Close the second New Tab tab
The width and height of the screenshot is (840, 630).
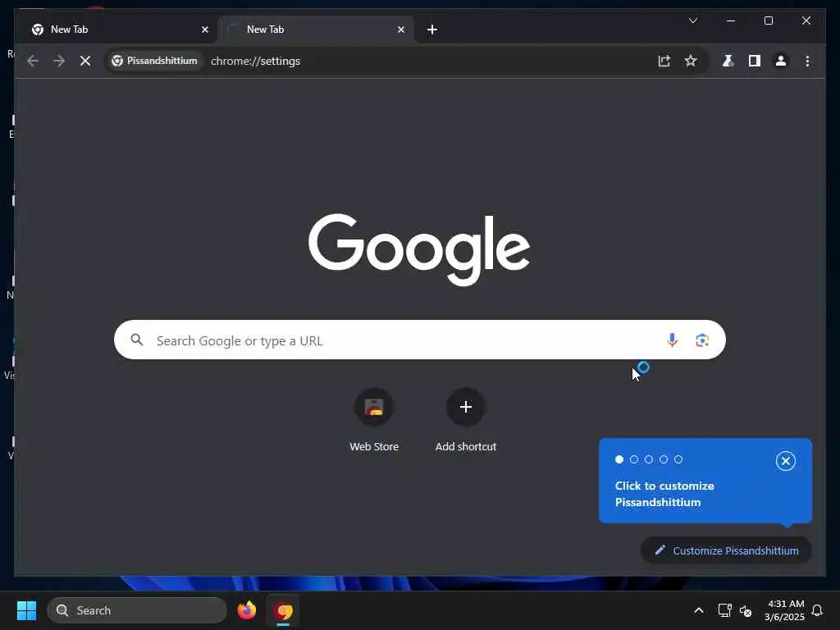coord(401,30)
